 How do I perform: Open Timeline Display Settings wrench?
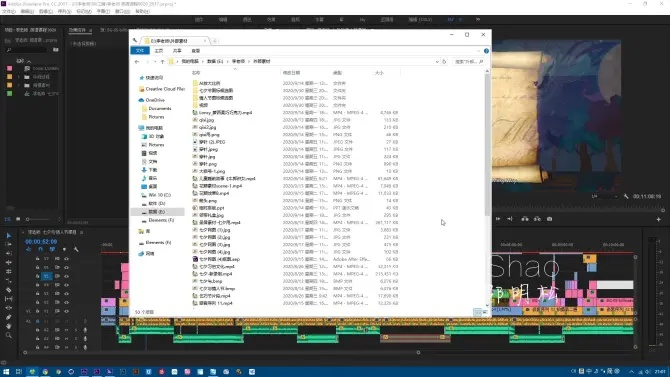coord(76,249)
